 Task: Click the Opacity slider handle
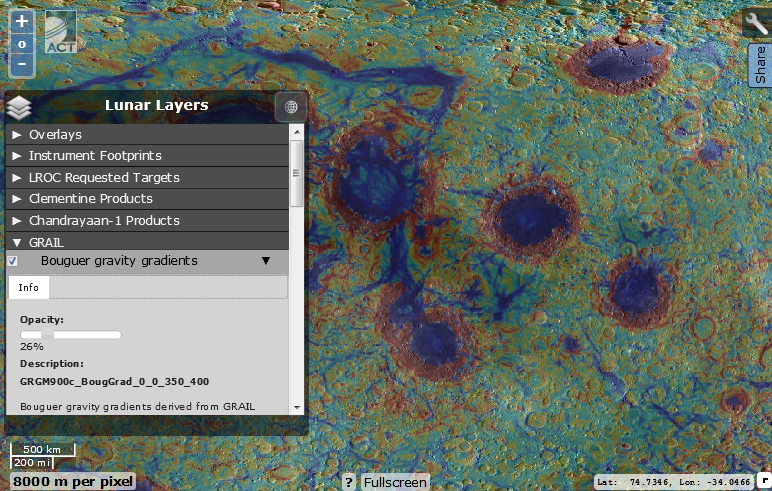point(48,335)
